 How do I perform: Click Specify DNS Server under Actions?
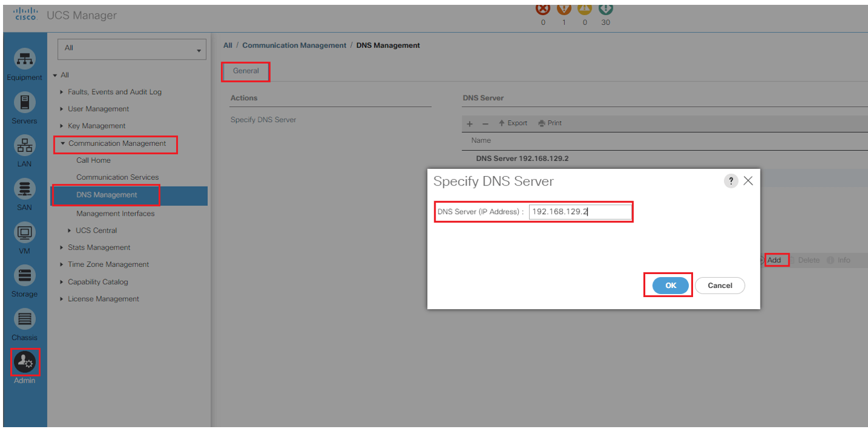coord(264,120)
